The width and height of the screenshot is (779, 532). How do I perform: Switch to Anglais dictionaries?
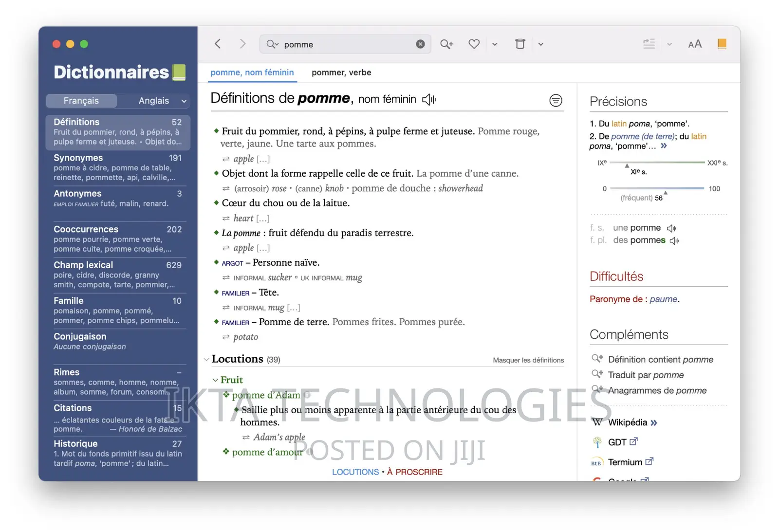tap(154, 101)
